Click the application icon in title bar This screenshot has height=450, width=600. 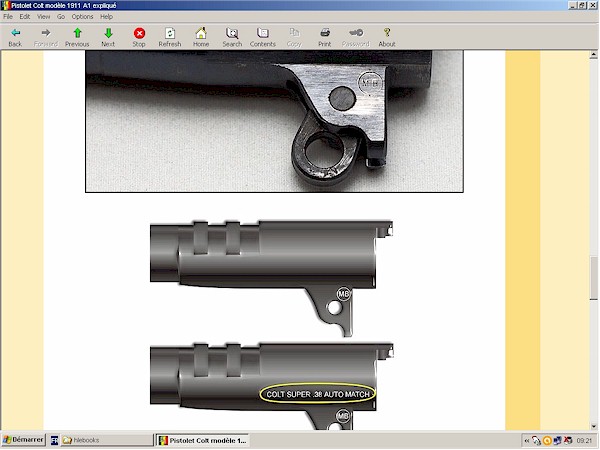coord(5,5)
